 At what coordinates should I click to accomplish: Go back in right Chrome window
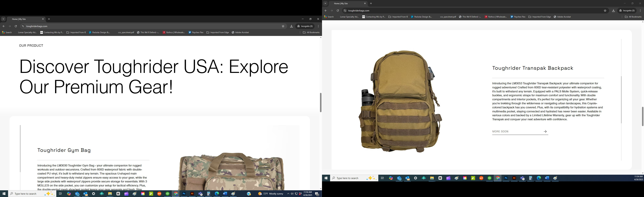point(326,11)
